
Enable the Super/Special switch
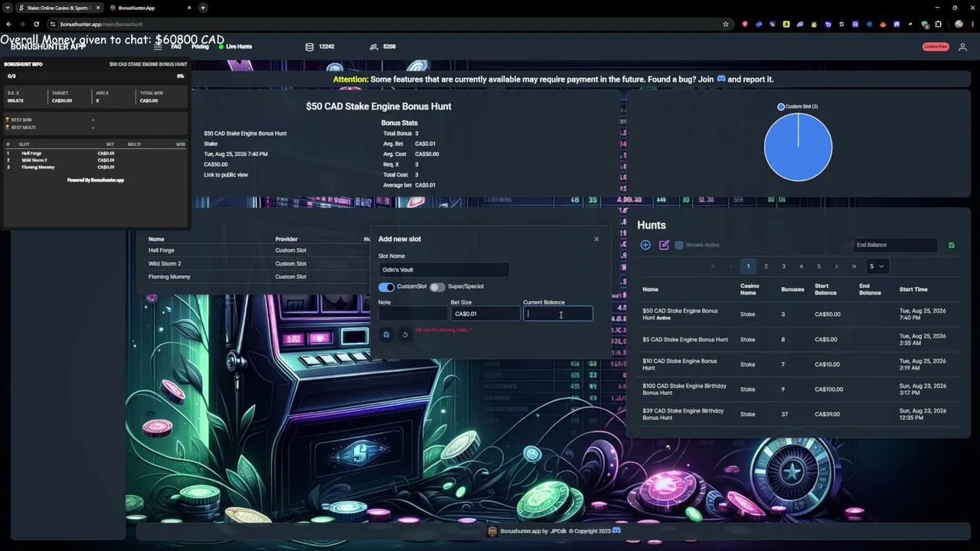click(x=437, y=286)
